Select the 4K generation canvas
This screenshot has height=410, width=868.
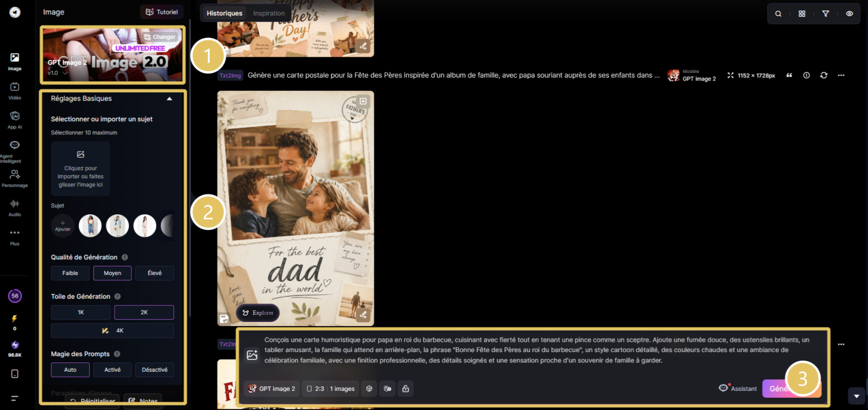[112, 331]
